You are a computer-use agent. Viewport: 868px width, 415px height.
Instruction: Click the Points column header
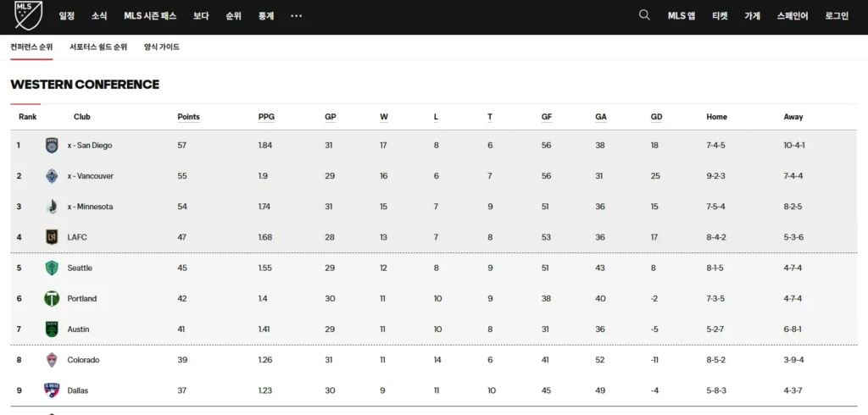pos(189,117)
